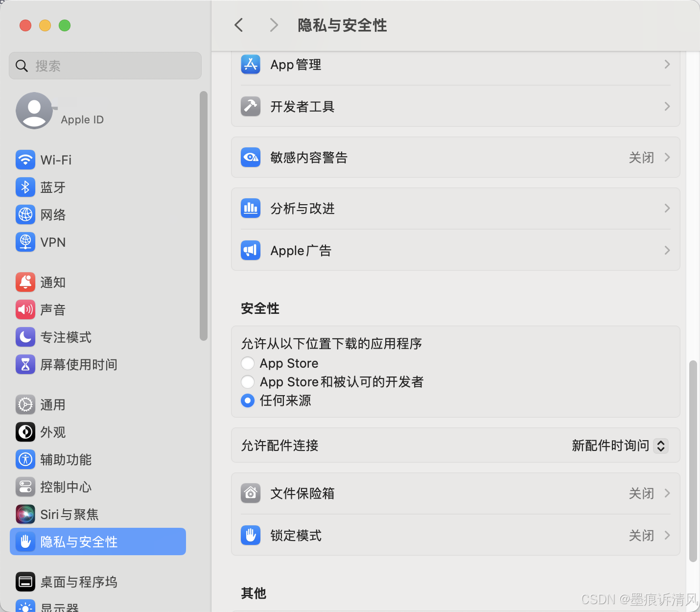Open Wi-Fi settings label

(x=56, y=160)
